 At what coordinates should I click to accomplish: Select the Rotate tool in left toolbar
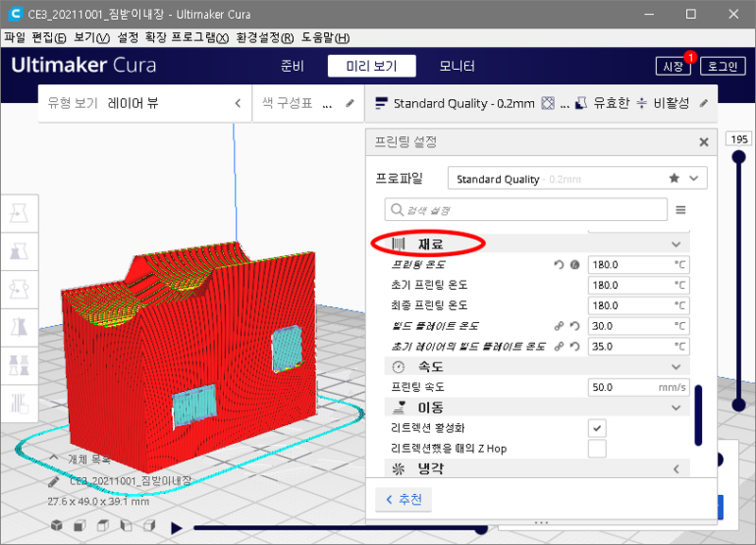pyautogui.click(x=19, y=290)
